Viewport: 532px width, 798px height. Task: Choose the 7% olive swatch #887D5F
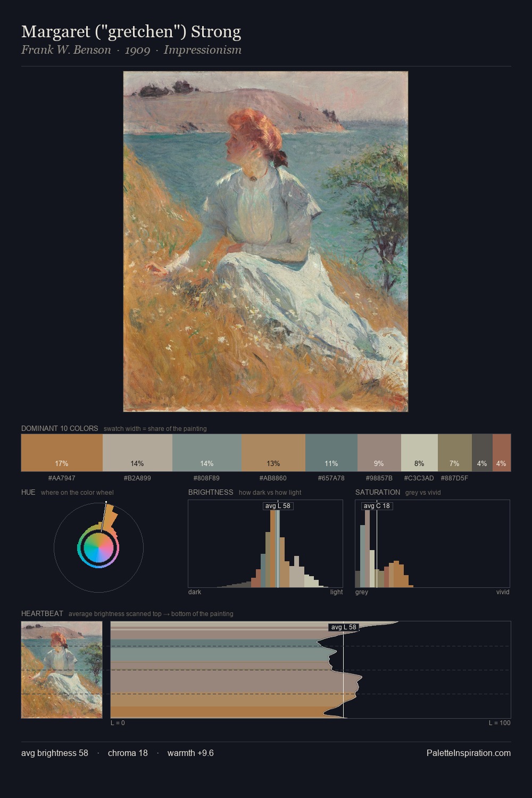(x=455, y=453)
